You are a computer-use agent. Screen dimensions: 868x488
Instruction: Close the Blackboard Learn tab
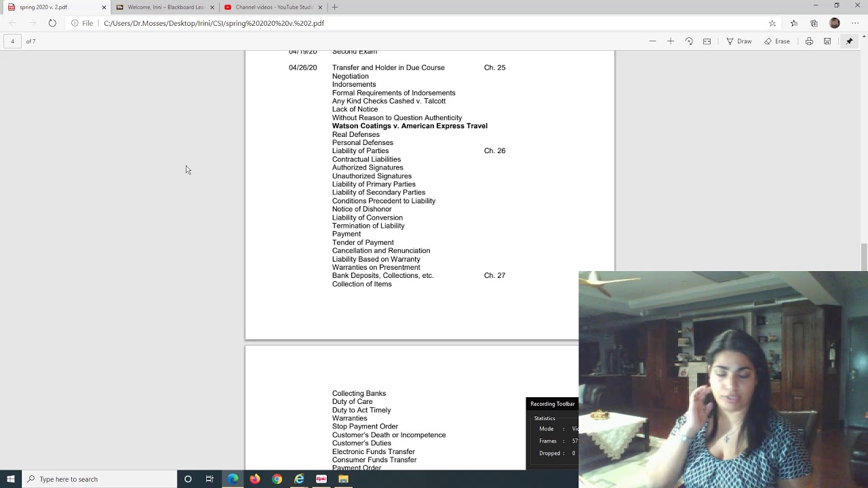[212, 7]
